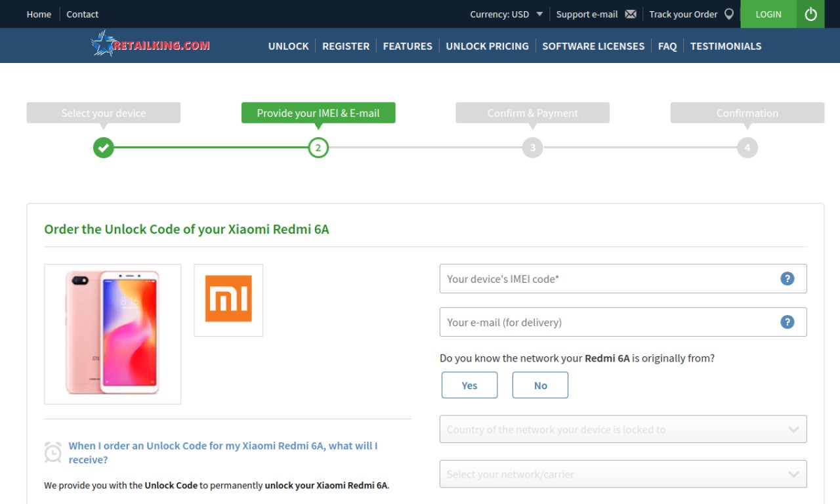
Task: Select No for knowing the original network
Action: pyautogui.click(x=540, y=385)
